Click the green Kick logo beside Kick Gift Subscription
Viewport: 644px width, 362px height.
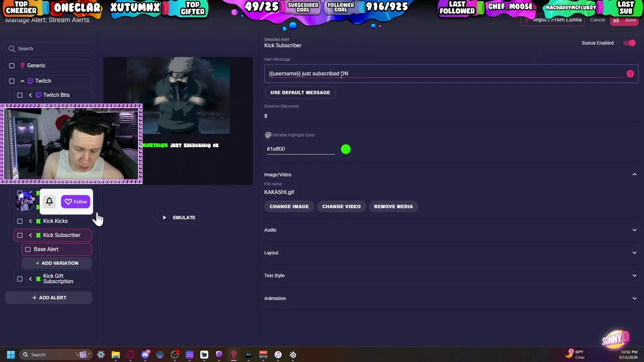(38, 279)
